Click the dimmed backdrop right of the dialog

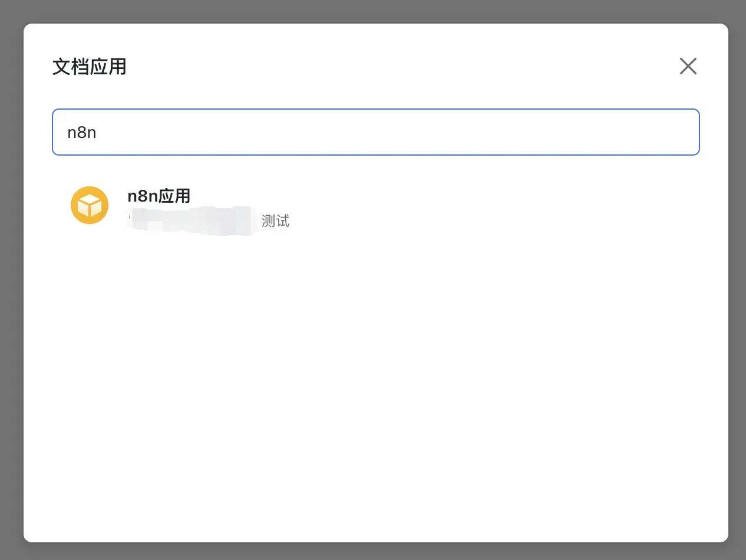click(737, 280)
